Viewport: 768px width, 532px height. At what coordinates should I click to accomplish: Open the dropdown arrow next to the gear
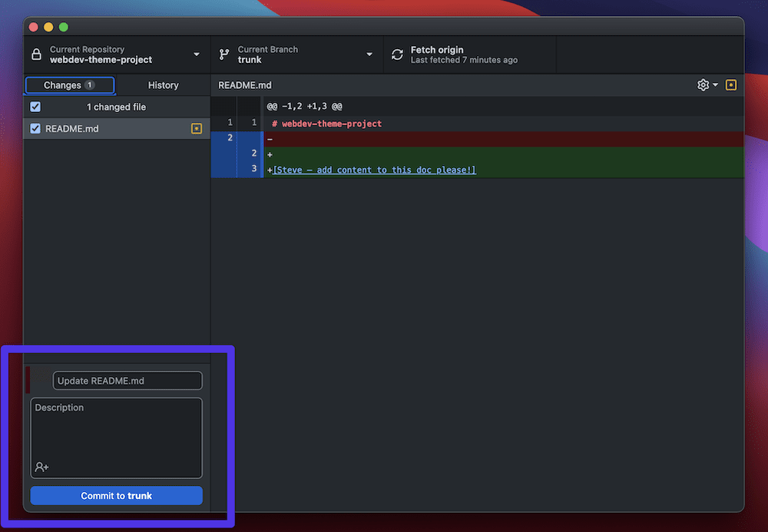716,85
